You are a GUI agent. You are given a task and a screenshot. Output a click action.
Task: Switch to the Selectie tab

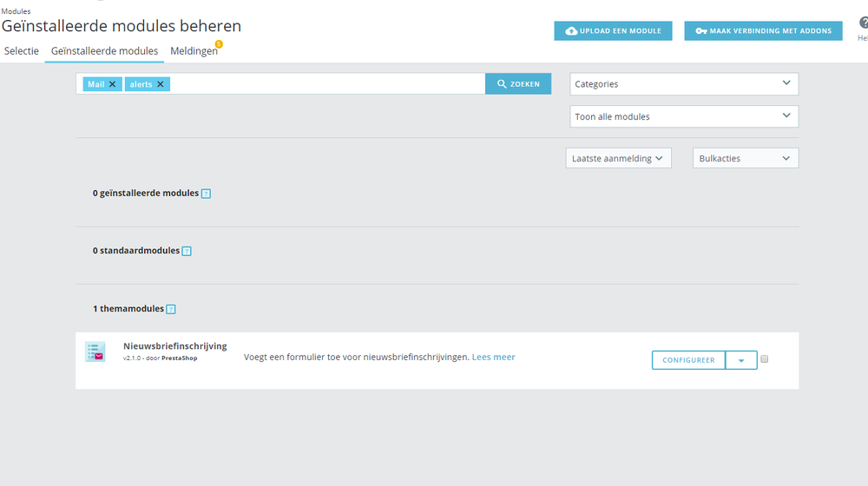(22, 51)
